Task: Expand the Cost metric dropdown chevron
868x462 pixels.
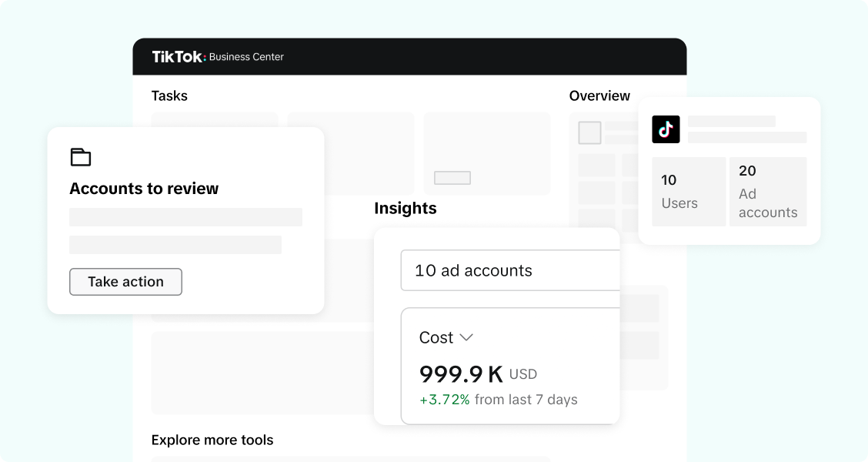Action: point(466,337)
